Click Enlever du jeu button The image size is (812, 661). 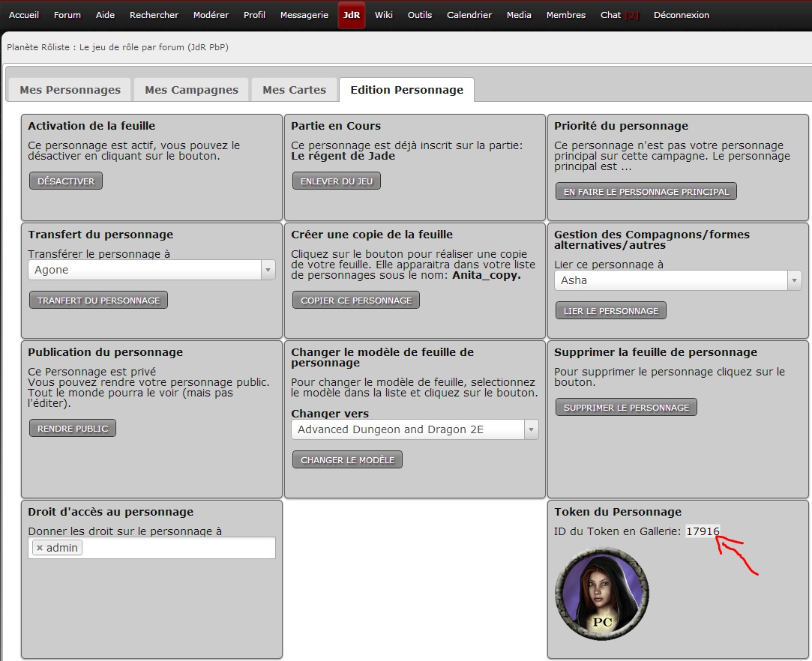coord(336,181)
